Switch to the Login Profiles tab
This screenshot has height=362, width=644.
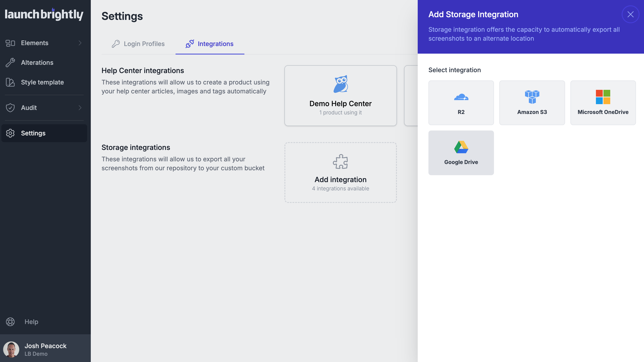[x=138, y=44]
